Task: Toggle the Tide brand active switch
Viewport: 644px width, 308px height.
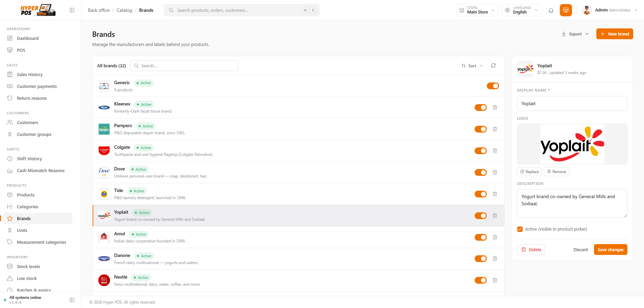Action: tap(481, 194)
